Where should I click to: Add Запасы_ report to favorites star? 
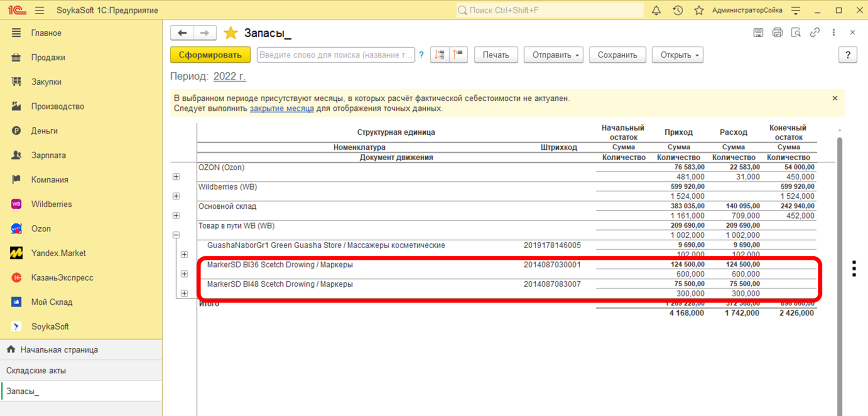(x=230, y=33)
